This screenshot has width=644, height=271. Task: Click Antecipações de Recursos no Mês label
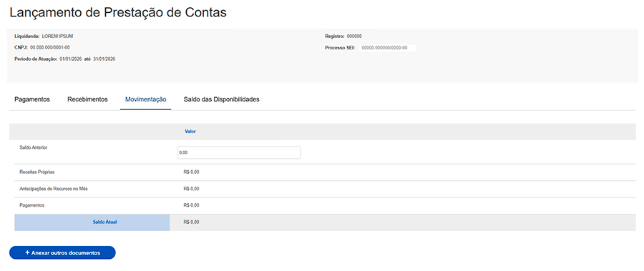tap(54, 189)
